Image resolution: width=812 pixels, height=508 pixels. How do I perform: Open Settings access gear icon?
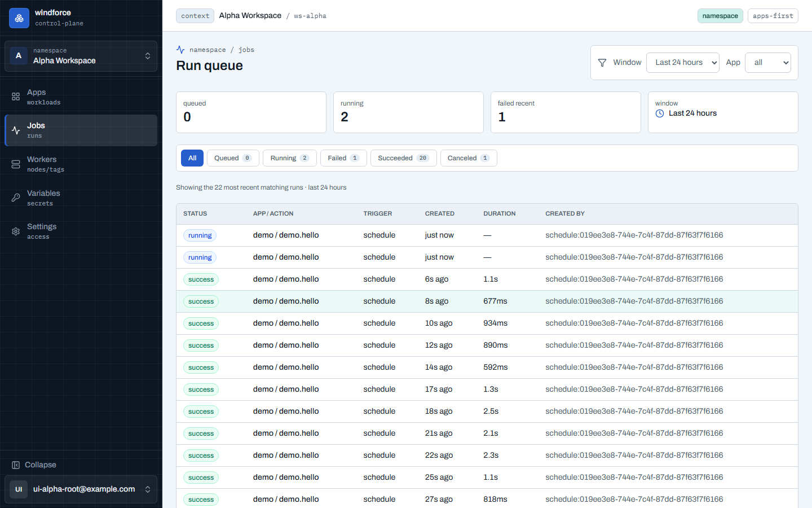pyautogui.click(x=16, y=231)
